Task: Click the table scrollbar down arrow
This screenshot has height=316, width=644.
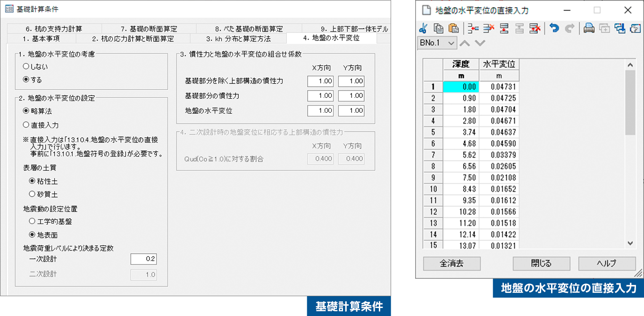Action: pos(630,243)
